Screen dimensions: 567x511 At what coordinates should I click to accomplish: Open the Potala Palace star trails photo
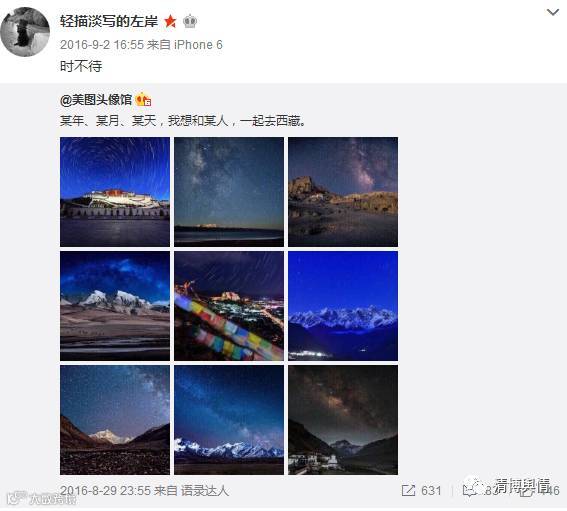[x=115, y=192]
